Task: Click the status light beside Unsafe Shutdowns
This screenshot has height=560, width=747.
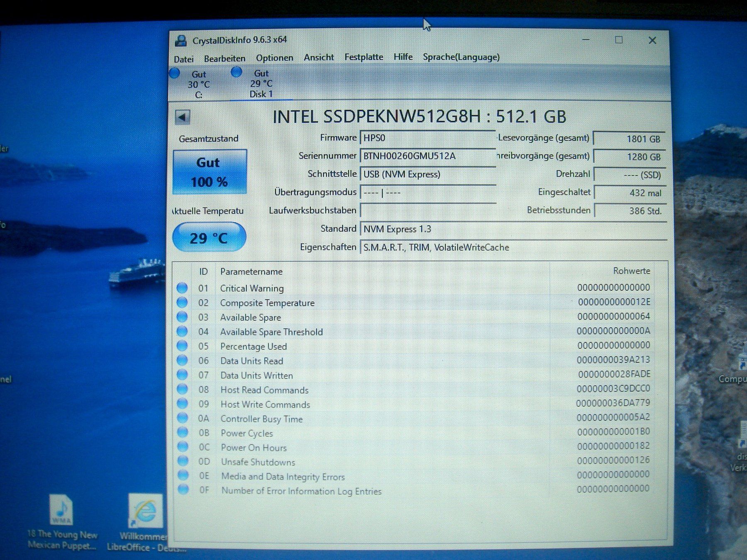Action: (183, 461)
